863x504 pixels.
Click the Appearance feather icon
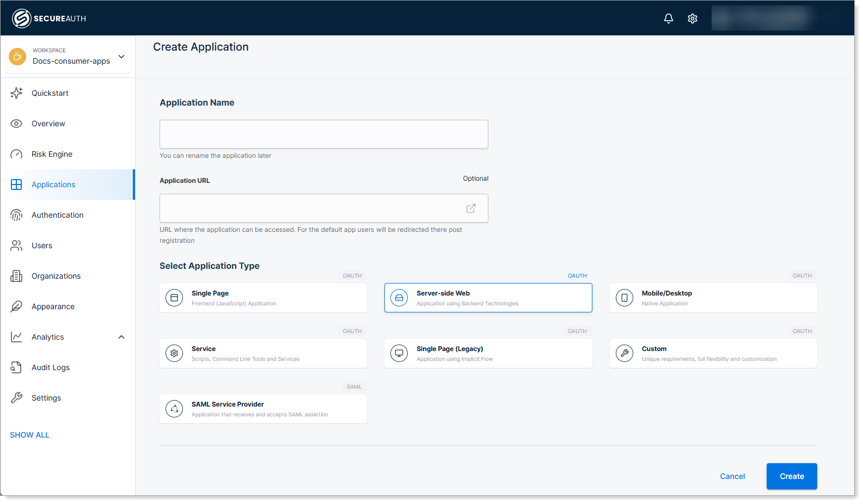click(x=16, y=306)
